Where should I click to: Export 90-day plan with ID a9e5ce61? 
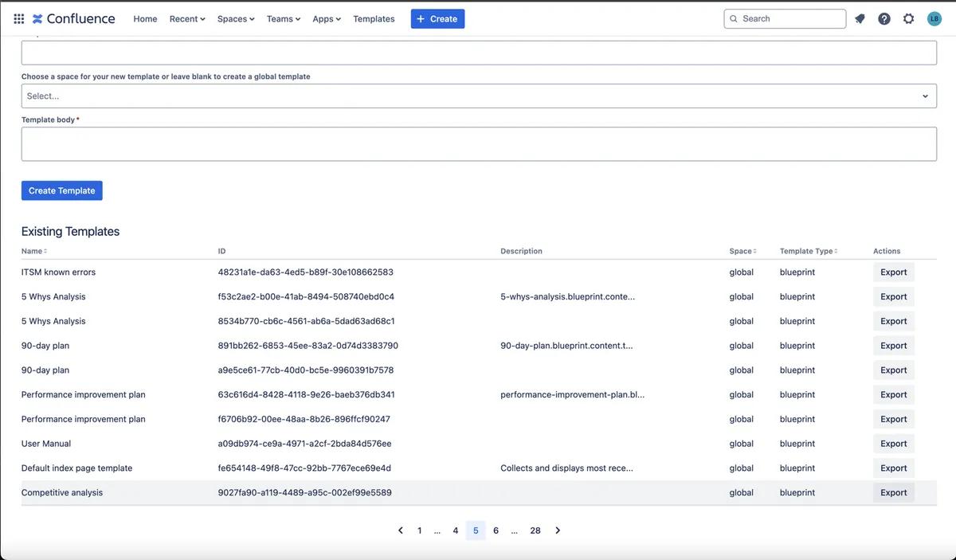point(894,370)
